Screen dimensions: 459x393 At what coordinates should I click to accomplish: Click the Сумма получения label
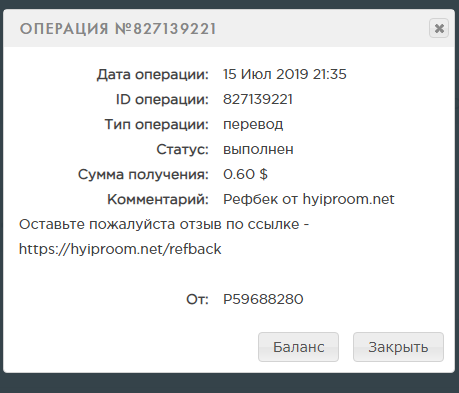(143, 175)
